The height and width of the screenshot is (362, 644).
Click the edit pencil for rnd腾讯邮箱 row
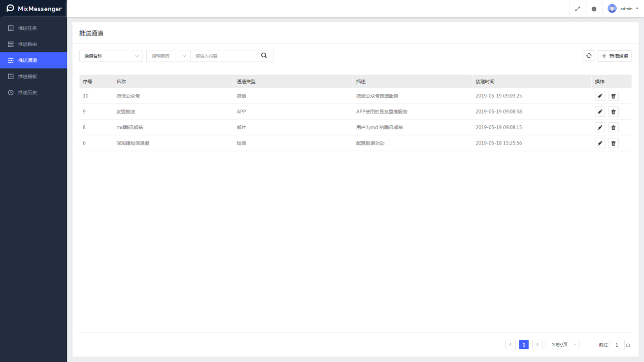point(600,127)
